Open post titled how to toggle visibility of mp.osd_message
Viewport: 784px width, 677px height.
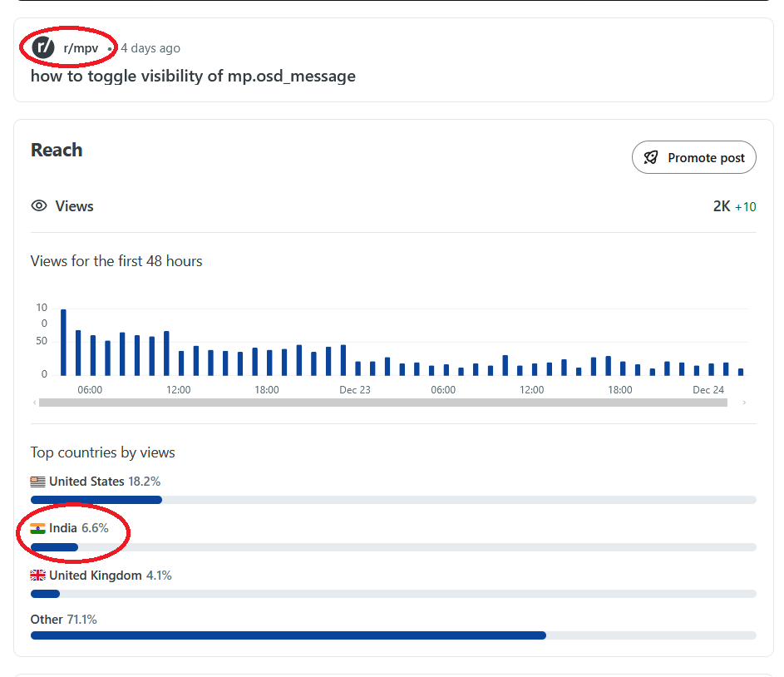(x=193, y=76)
